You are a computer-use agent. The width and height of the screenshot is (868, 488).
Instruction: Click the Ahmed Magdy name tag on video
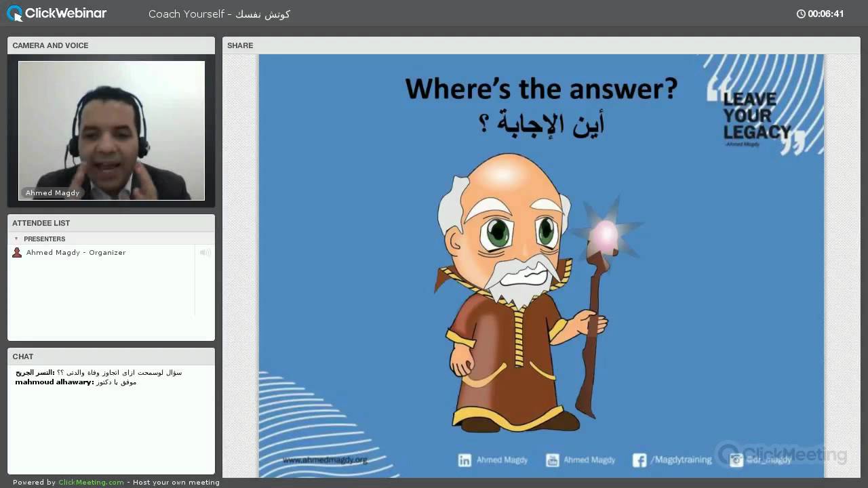tap(52, 192)
